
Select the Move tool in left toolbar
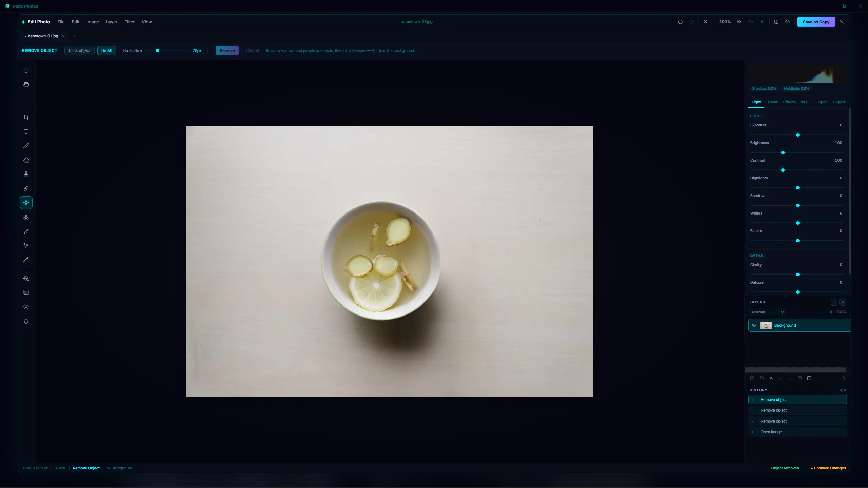26,70
